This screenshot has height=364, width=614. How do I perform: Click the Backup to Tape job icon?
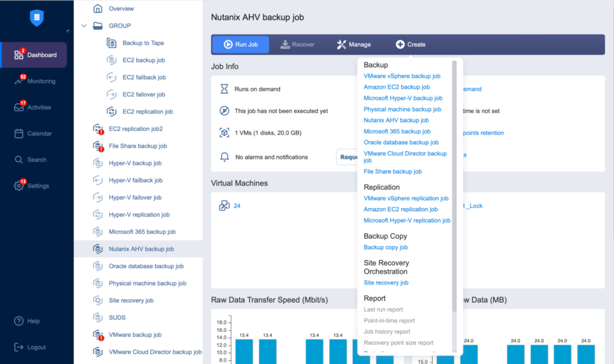pyautogui.click(x=111, y=43)
